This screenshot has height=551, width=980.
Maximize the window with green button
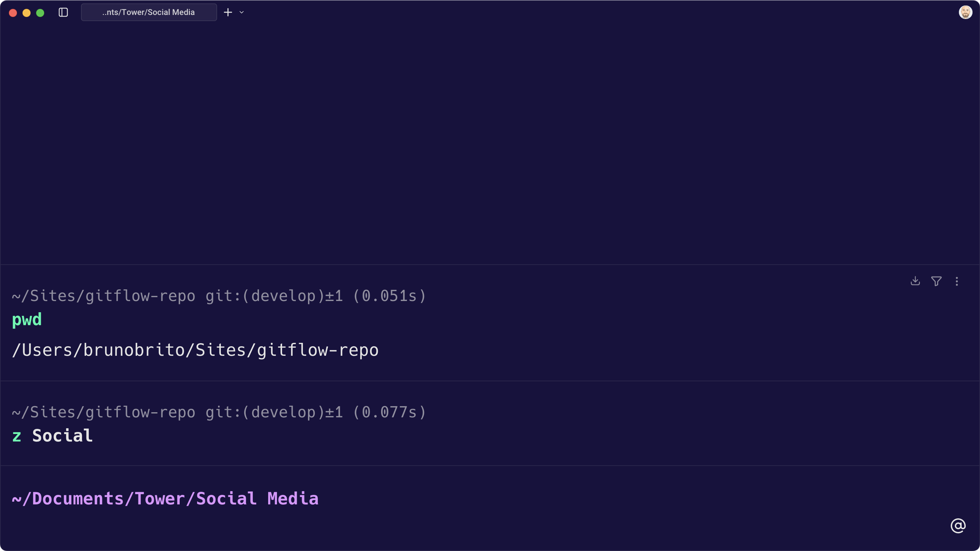coord(40,13)
